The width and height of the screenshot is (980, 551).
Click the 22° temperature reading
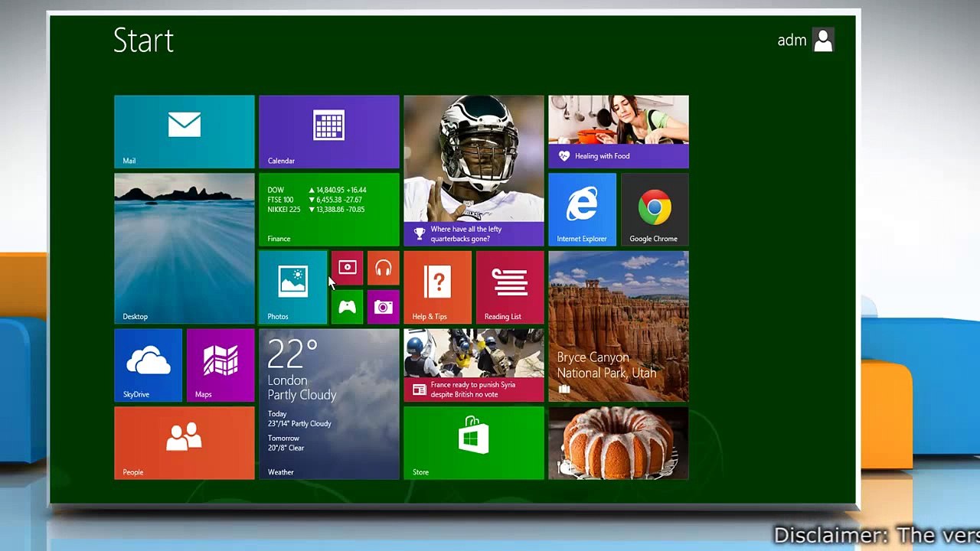[292, 354]
